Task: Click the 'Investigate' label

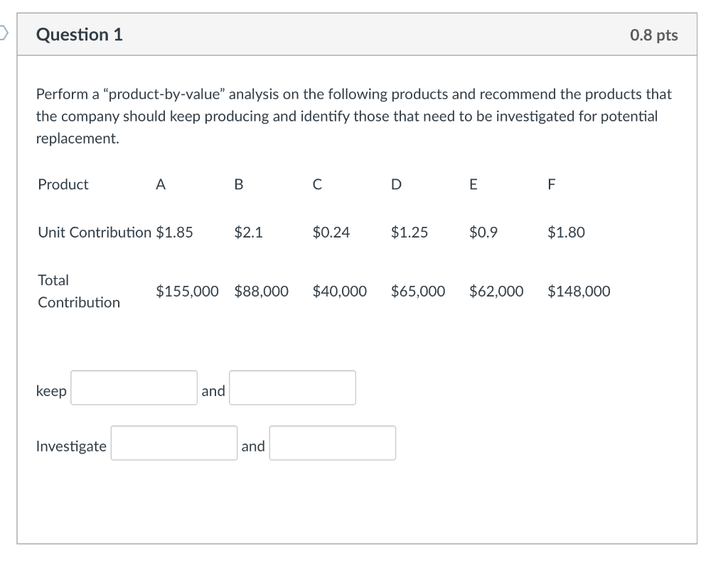Action: click(x=71, y=446)
